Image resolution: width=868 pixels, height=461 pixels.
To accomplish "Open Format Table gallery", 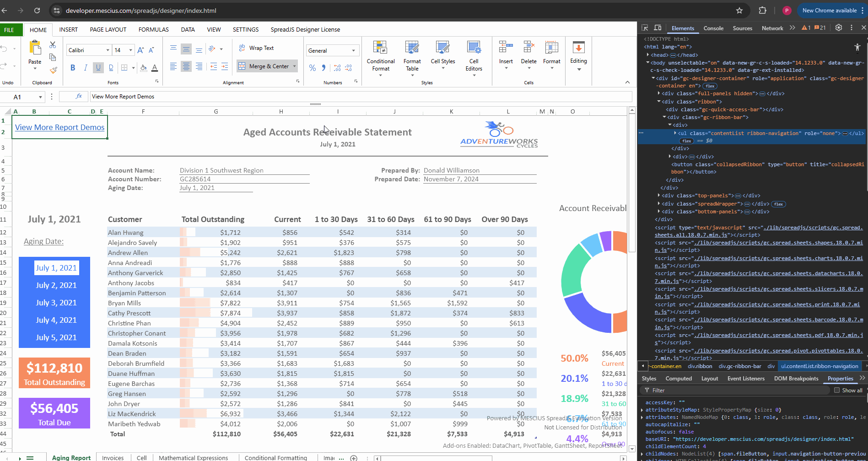I will click(412, 59).
